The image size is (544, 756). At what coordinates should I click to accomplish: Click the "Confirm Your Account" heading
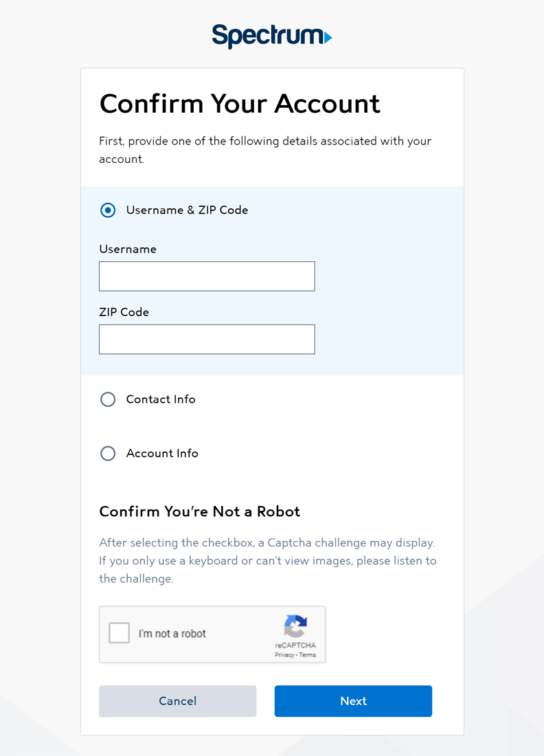coord(240,103)
